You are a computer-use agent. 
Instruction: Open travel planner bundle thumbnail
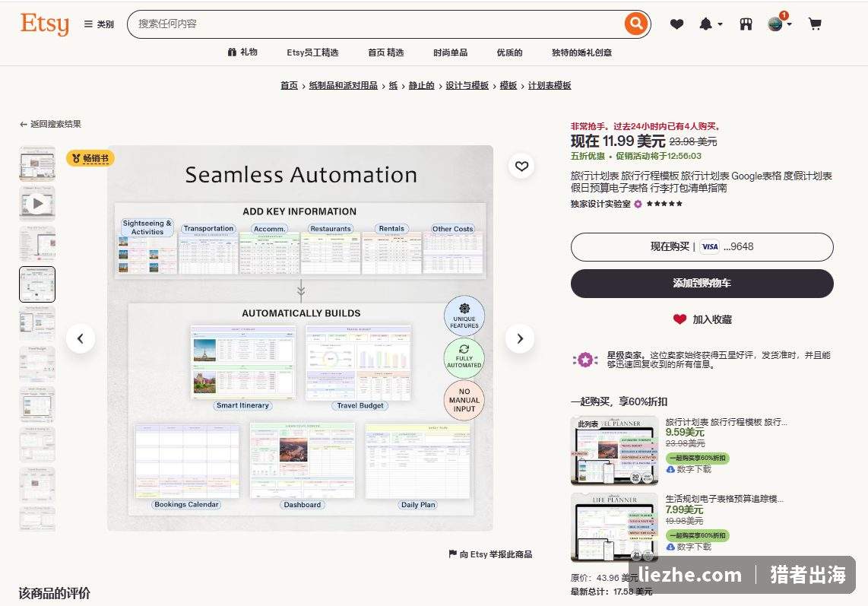tap(614, 451)
